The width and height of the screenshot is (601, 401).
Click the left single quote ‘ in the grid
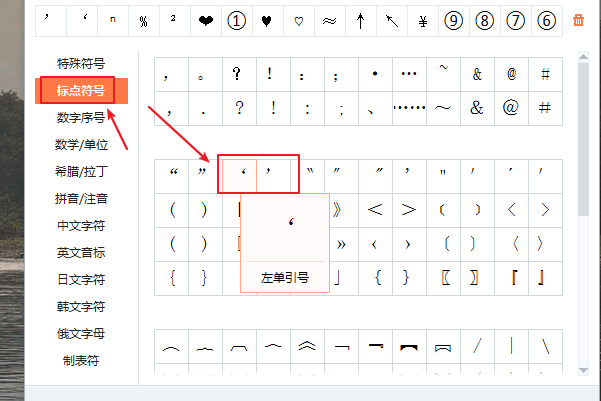(241, 173)
